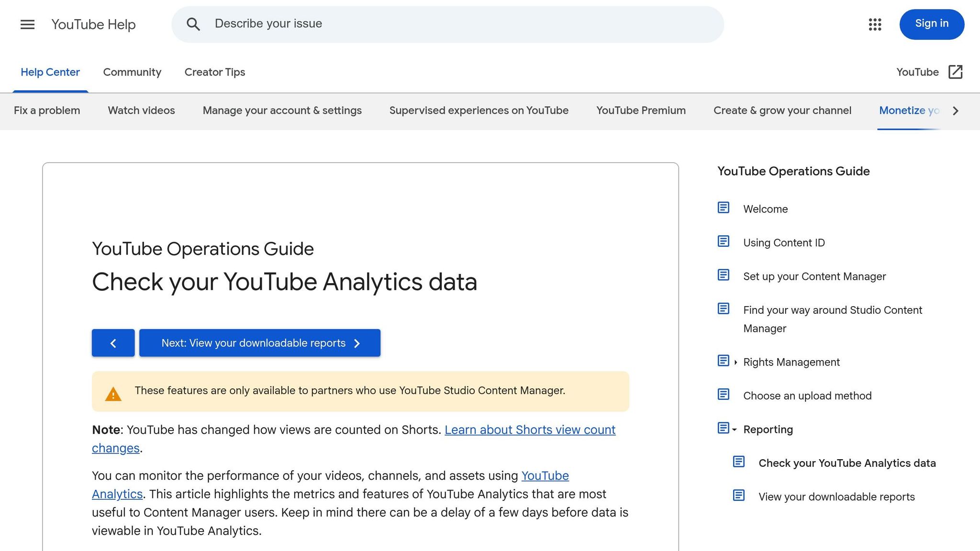Go to the previous article with the back arrow
This screenshot has height=551, width=980.
[x=113, y=343]
